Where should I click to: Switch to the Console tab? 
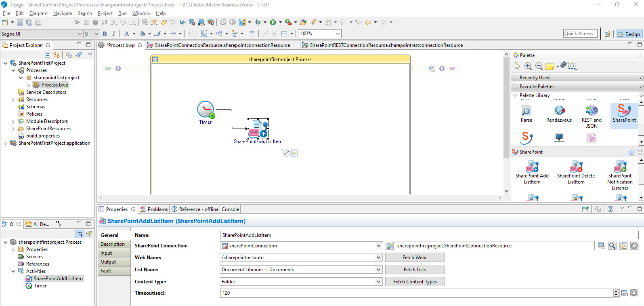pyautogui.click(x=230, y=209)
